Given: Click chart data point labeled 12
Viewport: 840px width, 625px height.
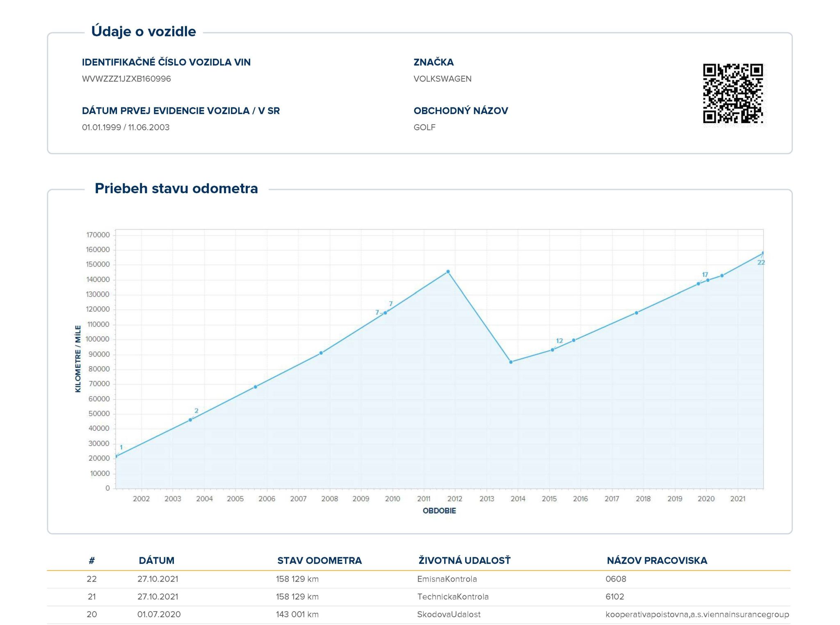Looking at the screenshot, I should tap(552, 349).
